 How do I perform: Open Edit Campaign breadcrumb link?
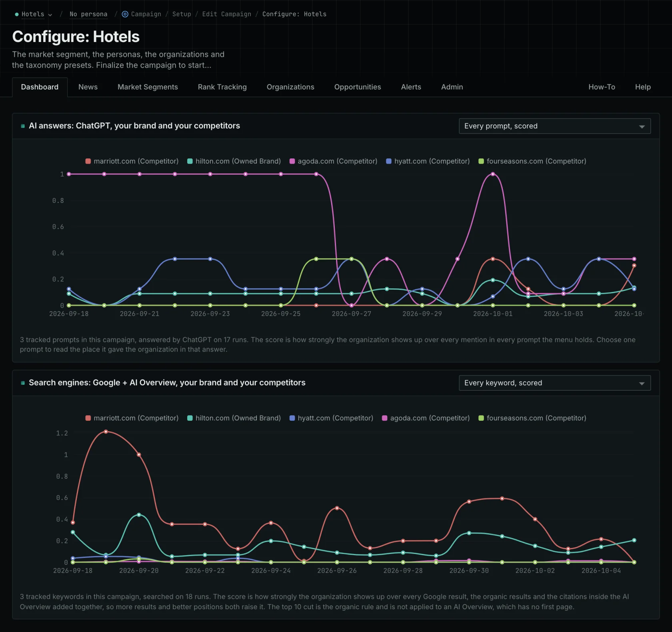coord(227,14)
